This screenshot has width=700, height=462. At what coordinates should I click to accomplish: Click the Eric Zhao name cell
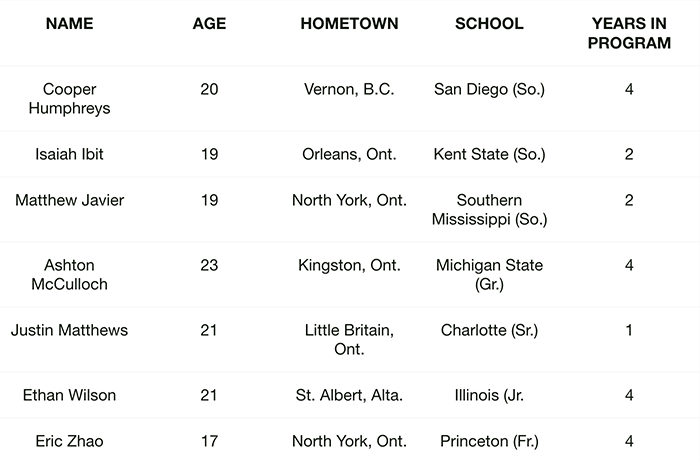point(69,441)
